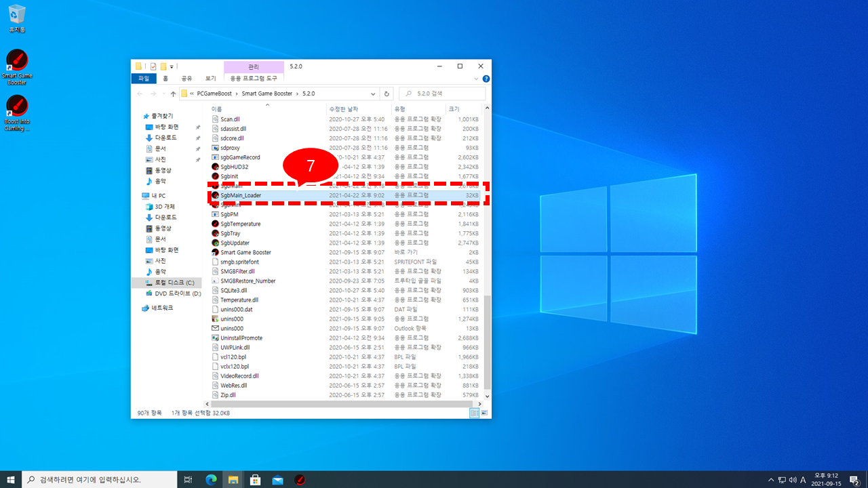The height and width of the screenshot is (488, 868).
Task: Open Microsoft Store from the taskbar
Action: click(x=256, y=480)
